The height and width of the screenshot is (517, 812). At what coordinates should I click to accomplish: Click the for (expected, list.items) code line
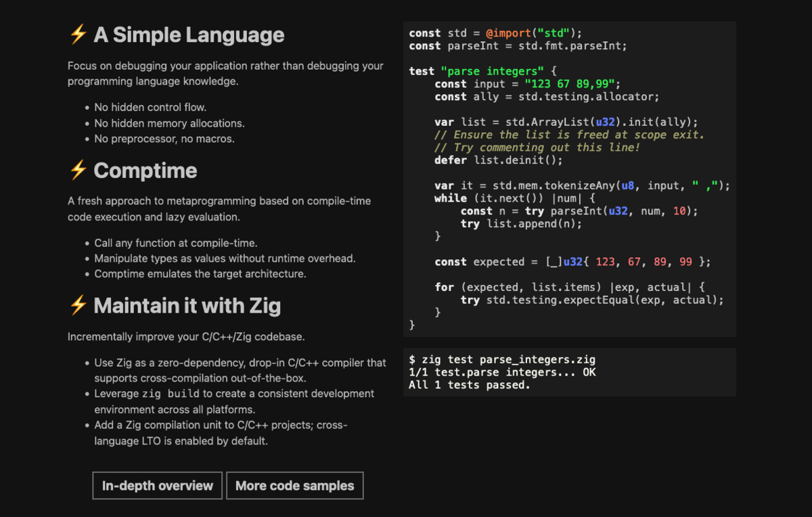[x=570, y=287]
